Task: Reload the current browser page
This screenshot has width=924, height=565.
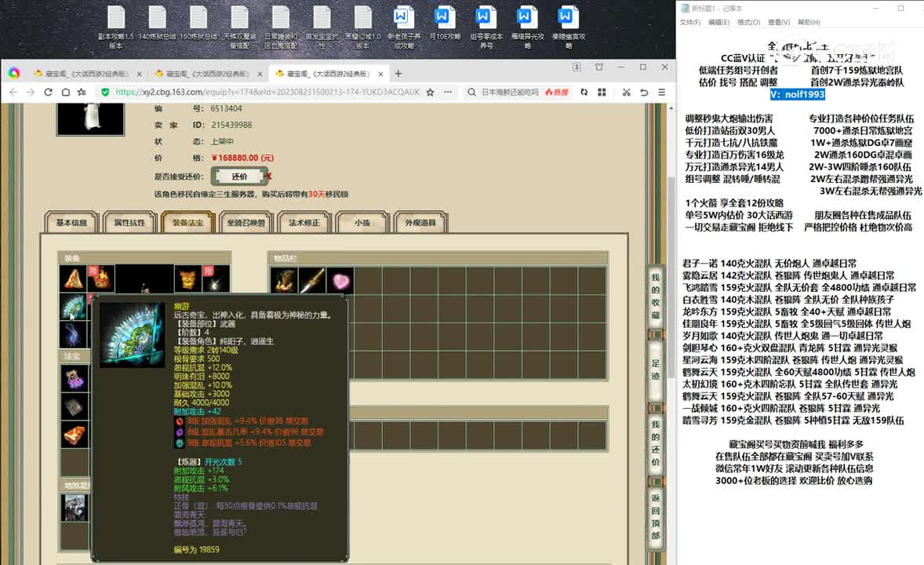Action: (x=49, y=92)
